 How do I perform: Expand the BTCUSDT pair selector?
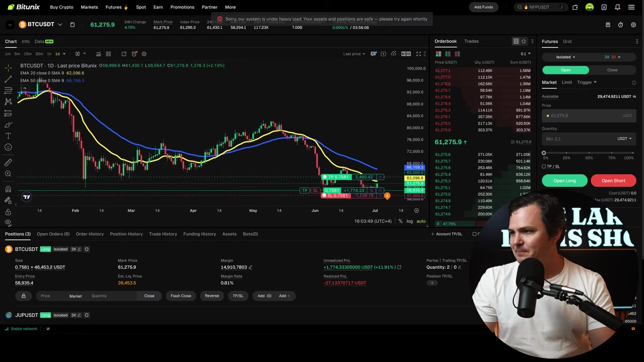pos(60,25)
